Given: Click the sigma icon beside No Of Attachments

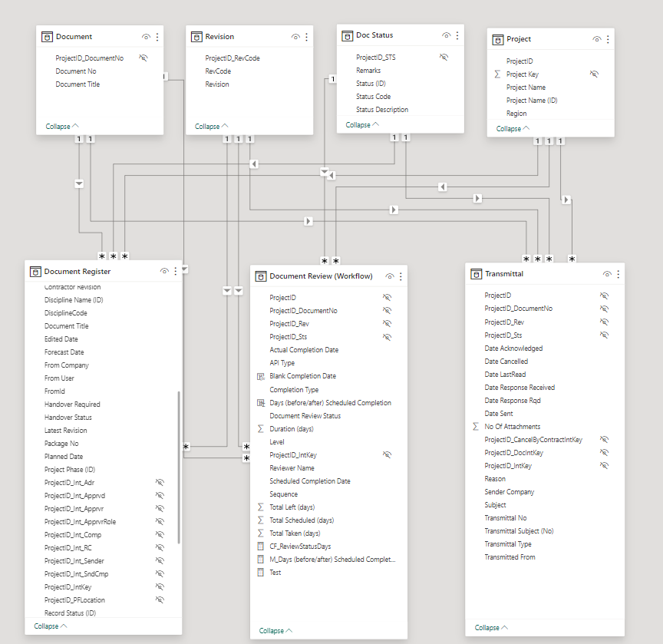Looking at the screenshot, I should point(476,427).
